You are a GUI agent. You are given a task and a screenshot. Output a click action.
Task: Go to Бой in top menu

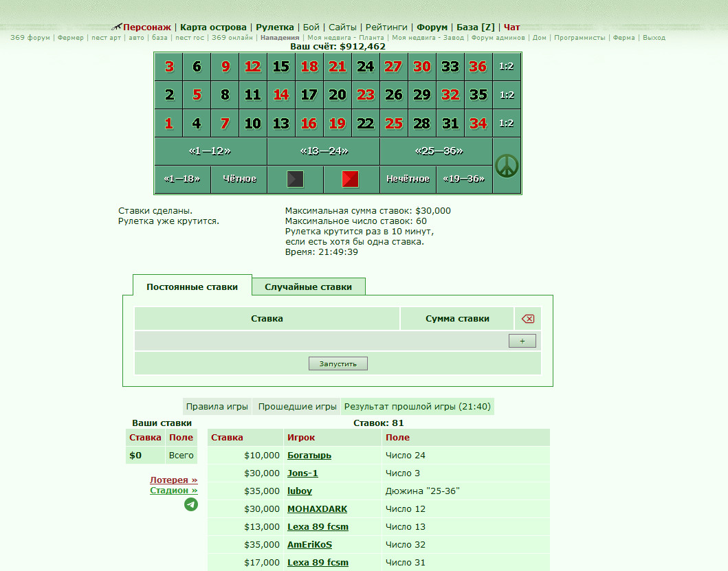pyautogui.click(x=311, y=27)
